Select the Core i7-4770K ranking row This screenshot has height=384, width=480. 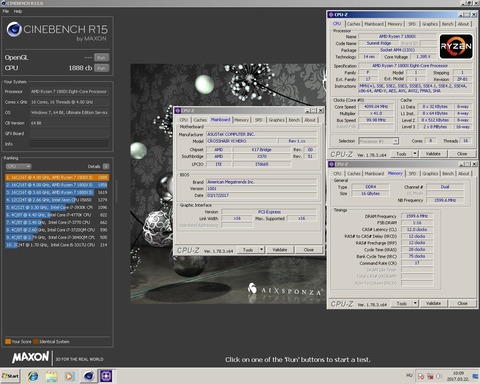(57, 215)
